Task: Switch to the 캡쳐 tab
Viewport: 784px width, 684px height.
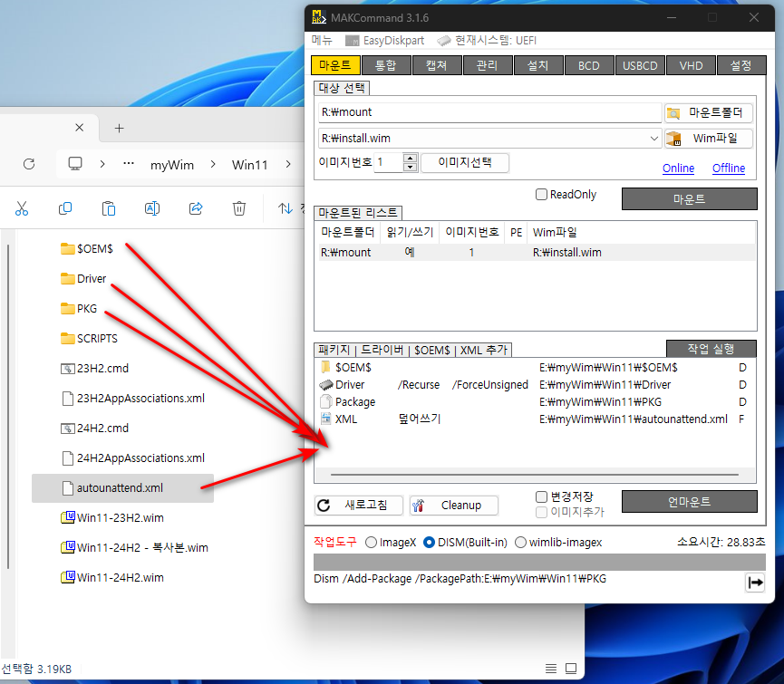Action: 437,65
